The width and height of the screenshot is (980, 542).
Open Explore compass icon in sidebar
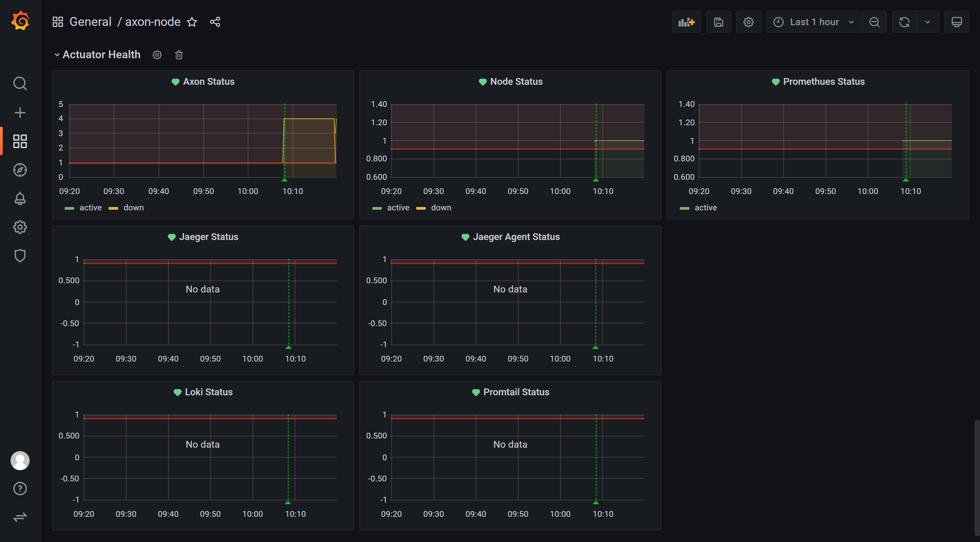pyautogui.click(x=20, y=170)
